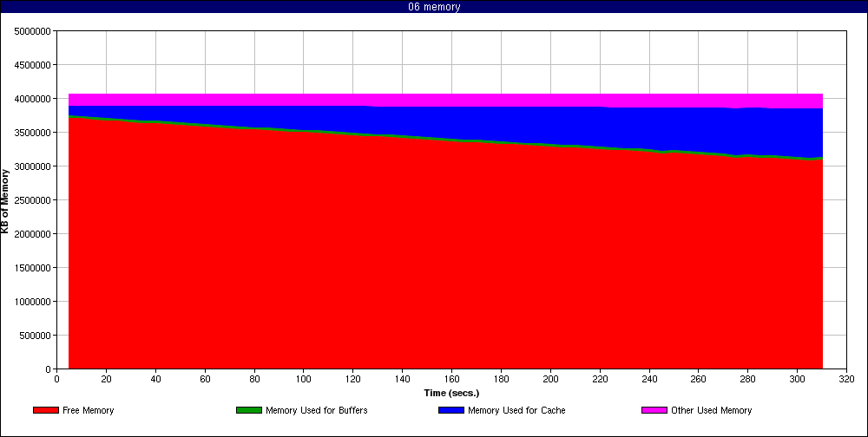Click the 4500000 y-axis value
Image resolution: width=868 pixels, height=437 pixels.
[33, 65]
